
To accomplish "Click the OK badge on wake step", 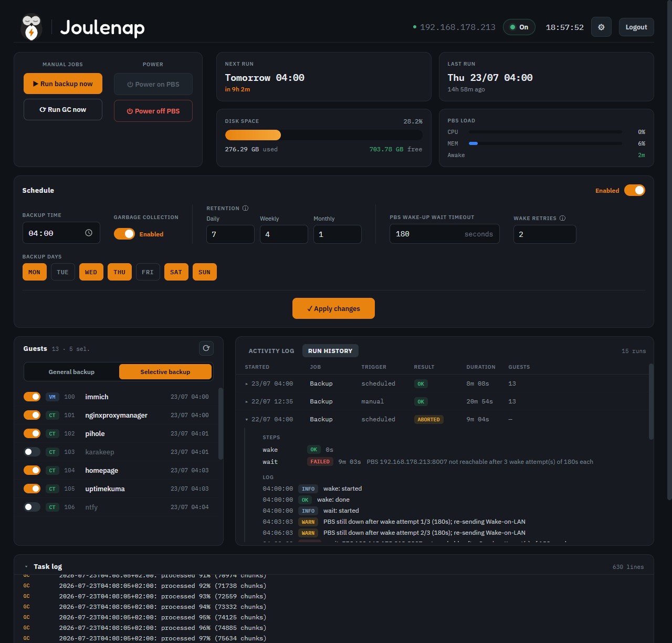I will (x=313, y=450).
